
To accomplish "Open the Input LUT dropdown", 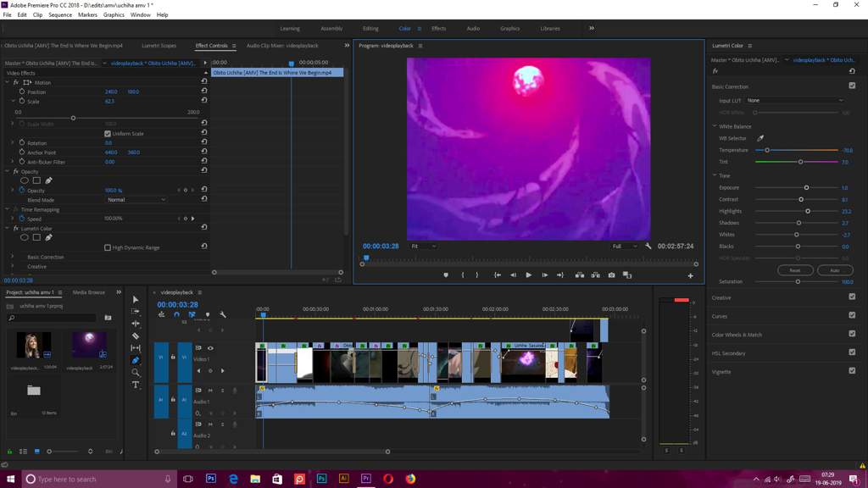I will point(795,101).
